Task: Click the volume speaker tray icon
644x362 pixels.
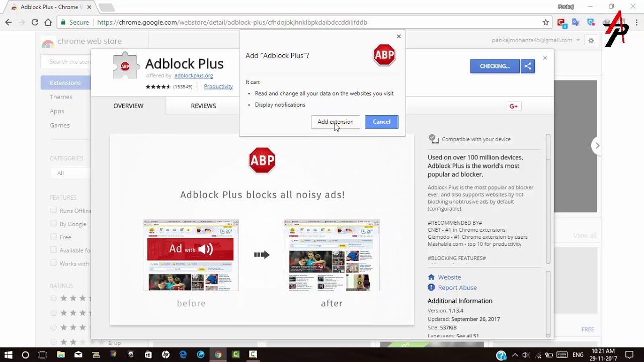Action: click(525, 355)
